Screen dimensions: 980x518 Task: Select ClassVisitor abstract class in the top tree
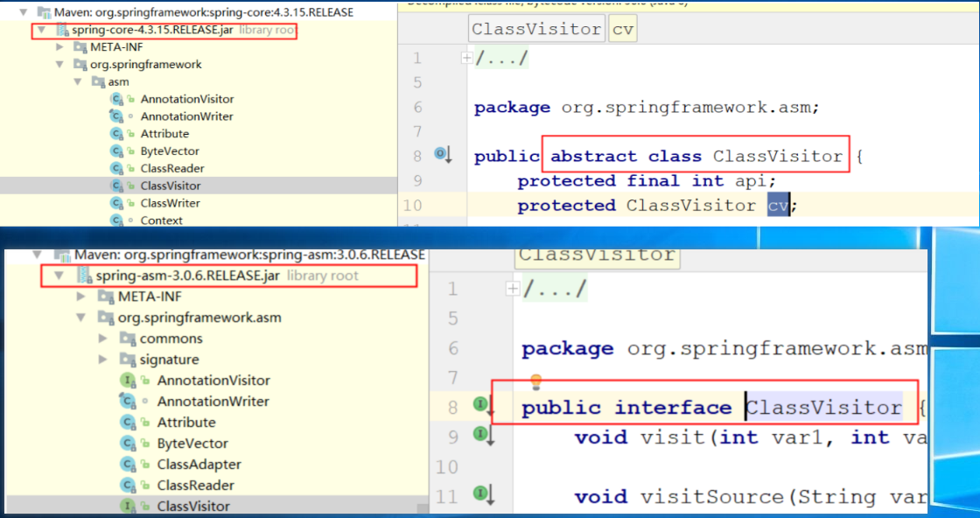pyautogui.click(x=171, y=186)
